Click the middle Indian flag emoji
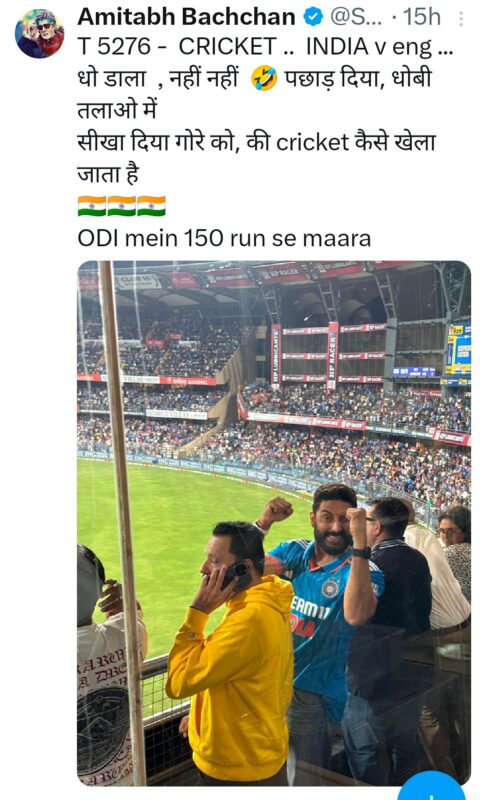The height and width of the screenshot is (800, 486). click(x=121, y=206)
